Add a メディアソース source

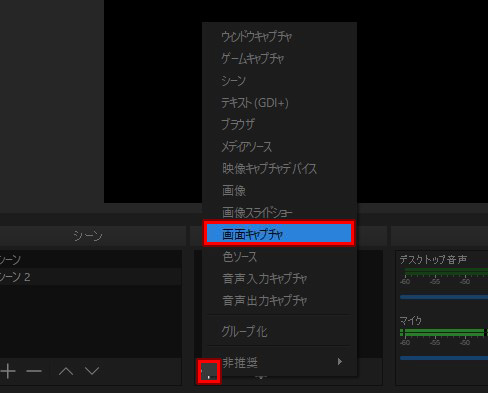[279, 146]
